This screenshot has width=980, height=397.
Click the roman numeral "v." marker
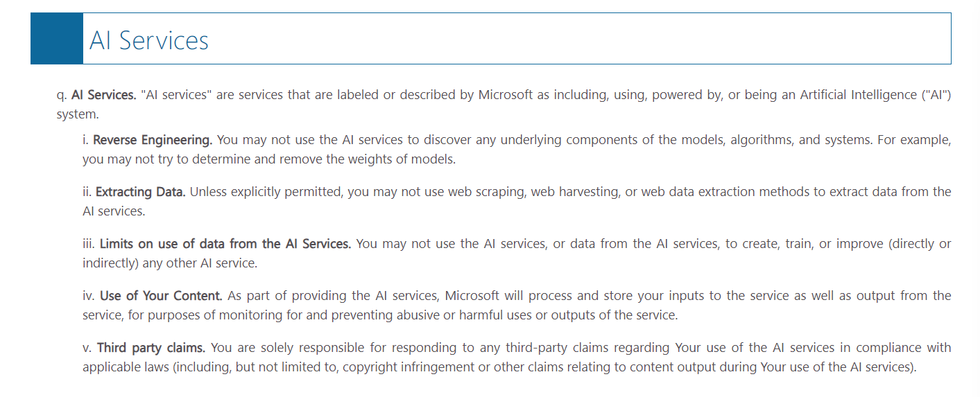tap(87, 348)
